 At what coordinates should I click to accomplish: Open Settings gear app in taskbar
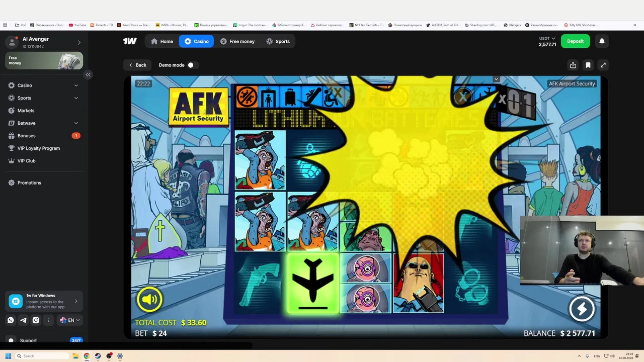pos(120,356)
